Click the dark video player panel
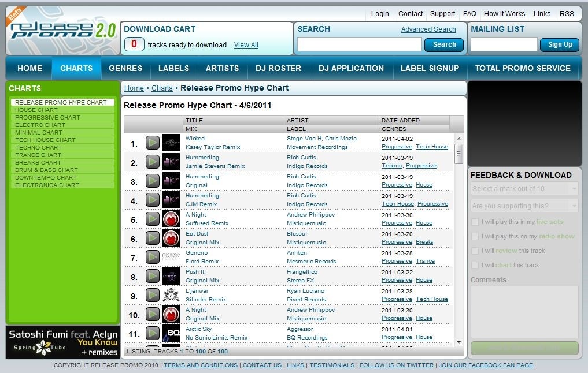This screenshot has height=373, width=588. (x=524, y=124)
